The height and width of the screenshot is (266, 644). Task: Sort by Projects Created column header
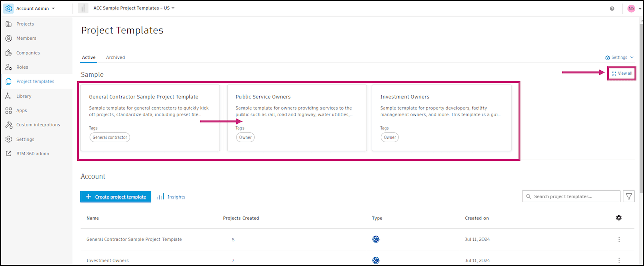(x=241, y=218)
